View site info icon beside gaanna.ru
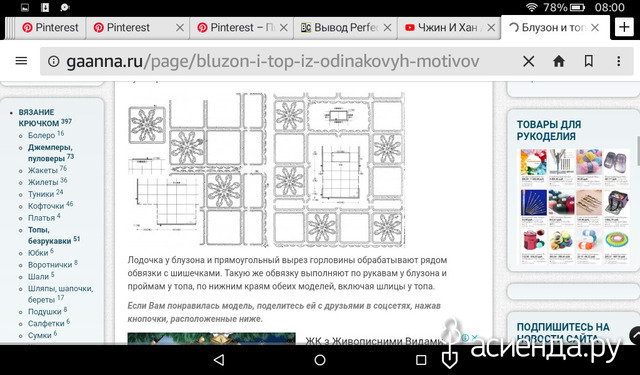 click(53, 61)
